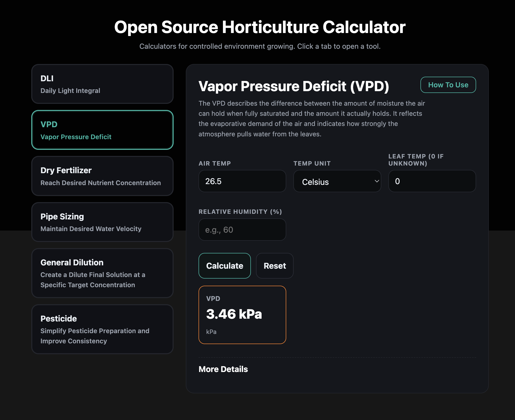
Task: Click the Reset button
Action: (x=275, y=266)
